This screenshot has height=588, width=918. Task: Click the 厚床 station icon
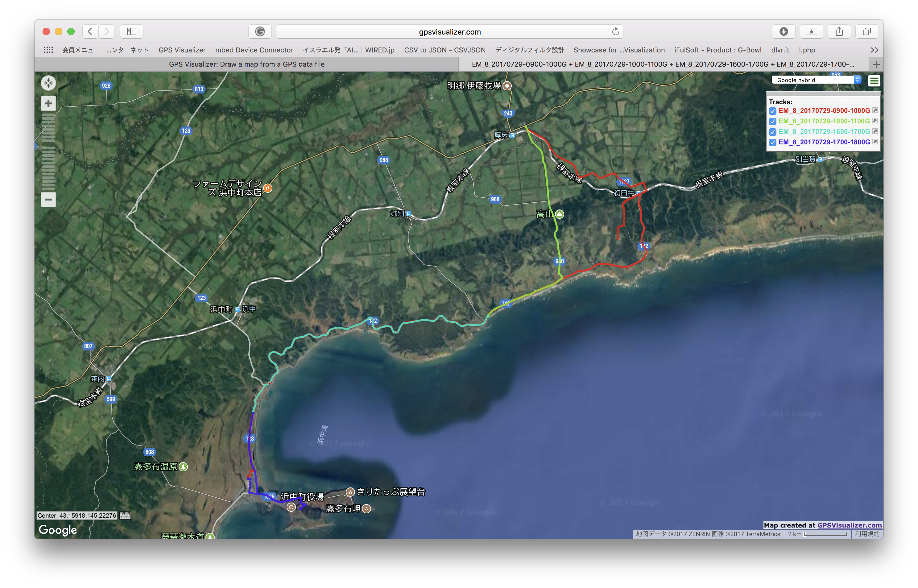tap(512, 135)
